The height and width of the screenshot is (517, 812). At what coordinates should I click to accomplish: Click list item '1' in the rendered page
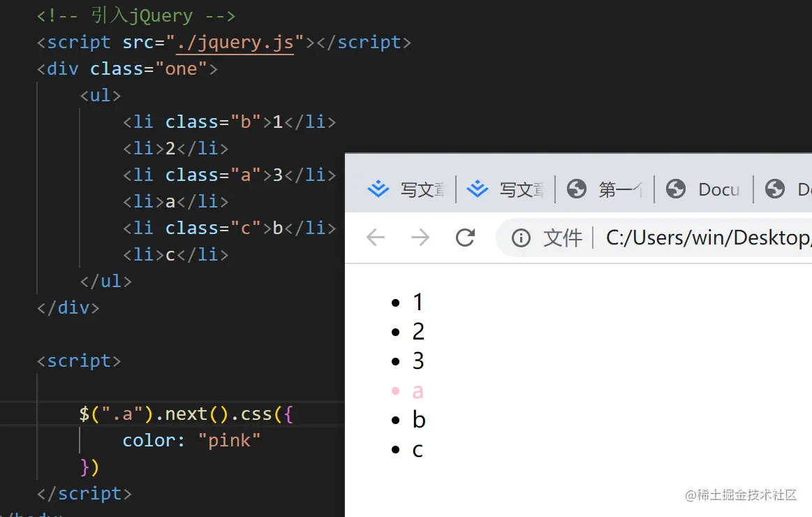tap(418, 302)
